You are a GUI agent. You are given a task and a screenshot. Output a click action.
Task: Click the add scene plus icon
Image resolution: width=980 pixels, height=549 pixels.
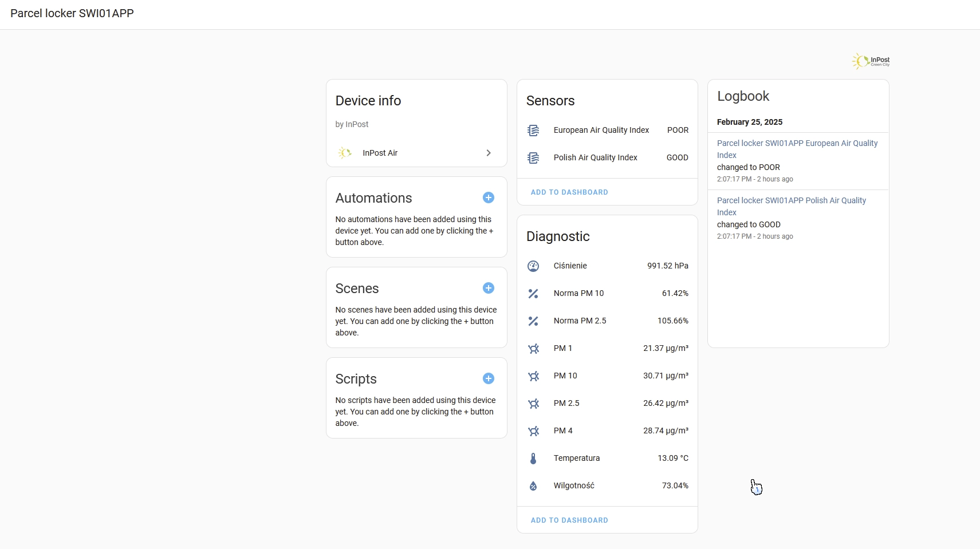(488, 288)
